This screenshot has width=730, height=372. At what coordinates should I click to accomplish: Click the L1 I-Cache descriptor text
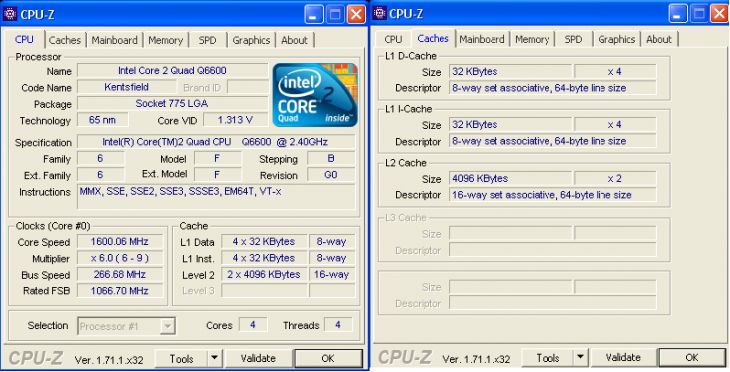point(553,141)
